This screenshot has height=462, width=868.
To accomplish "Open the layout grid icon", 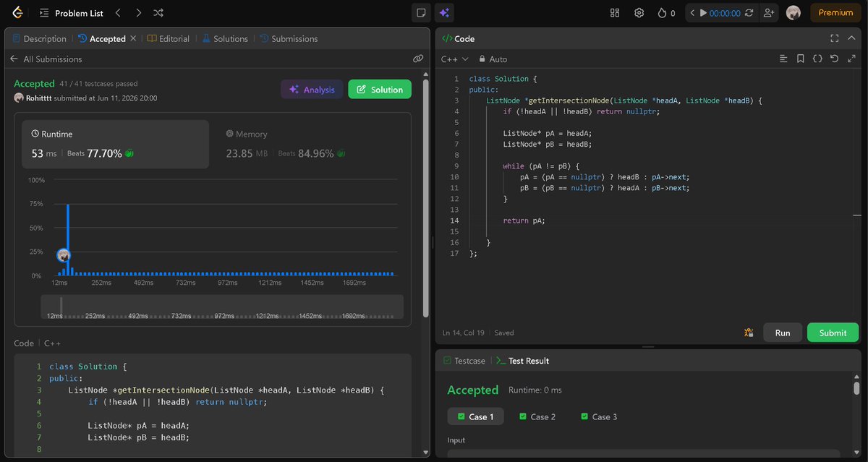I will coord(615,13).
